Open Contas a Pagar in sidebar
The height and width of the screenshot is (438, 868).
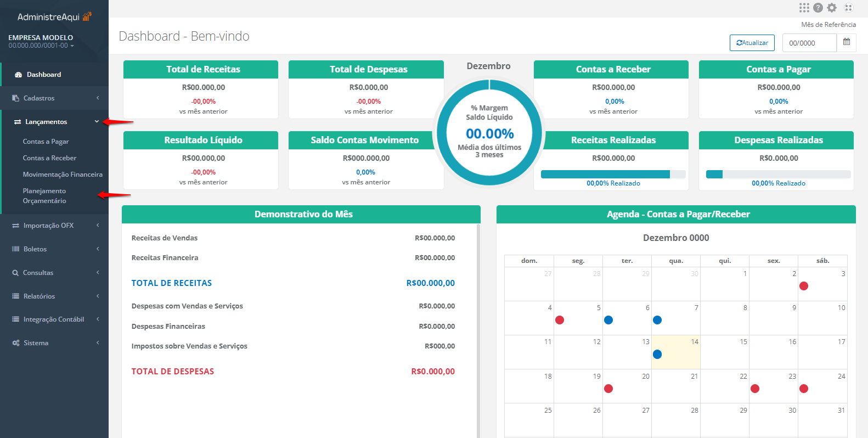click(x=46, y=142)
